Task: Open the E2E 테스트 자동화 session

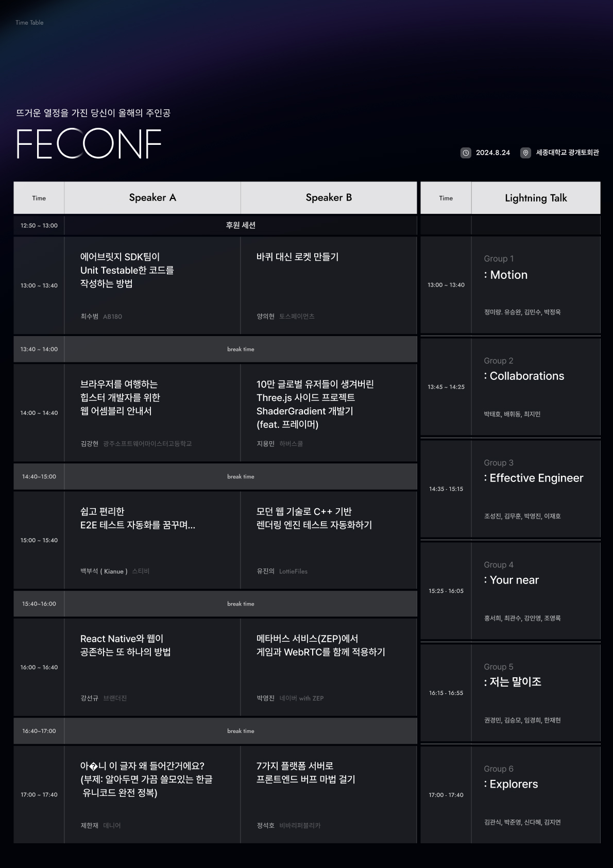Action: (152, 540)
